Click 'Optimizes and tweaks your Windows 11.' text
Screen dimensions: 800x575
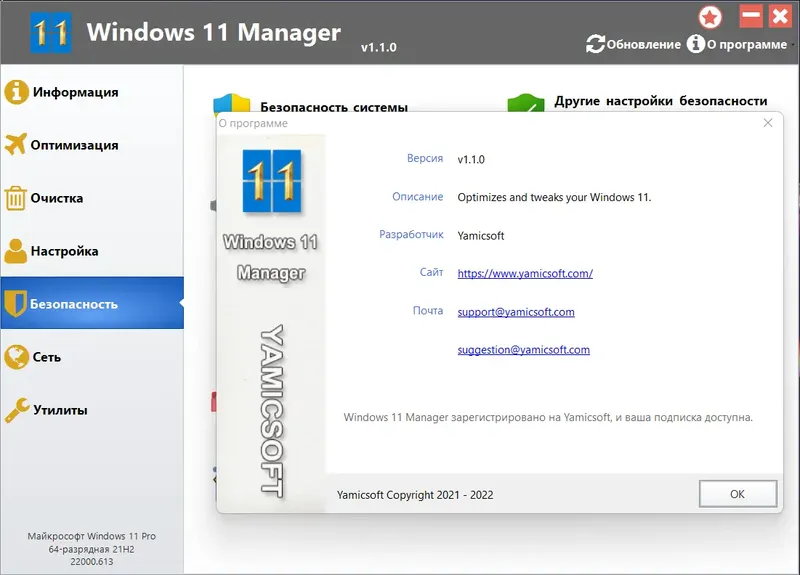(x=554, y=197)
